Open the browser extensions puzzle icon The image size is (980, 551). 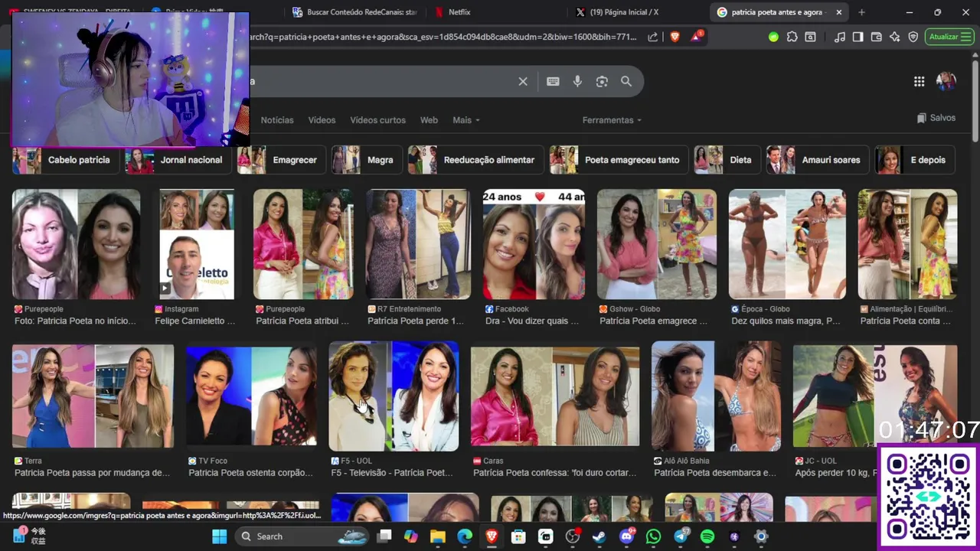[792, 37]
